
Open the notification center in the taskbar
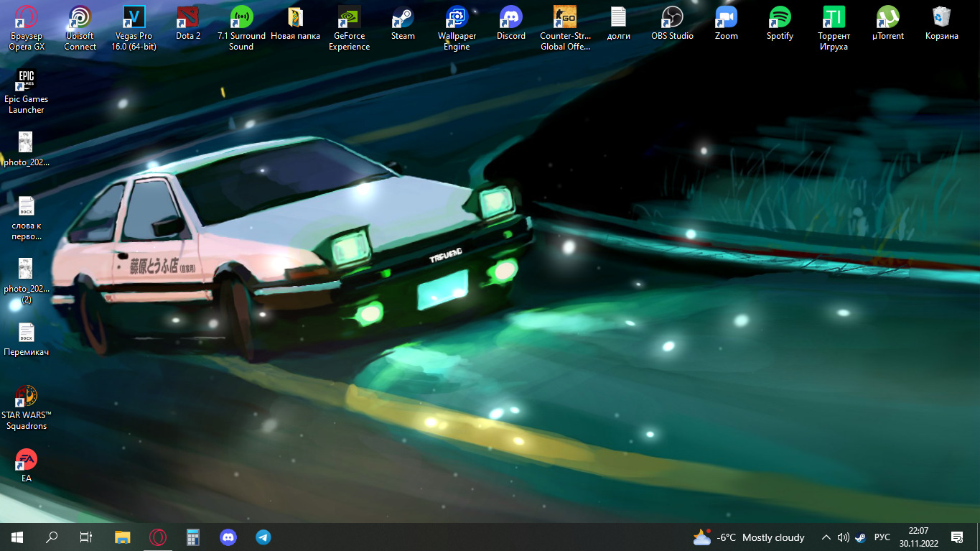coord(956,537)
